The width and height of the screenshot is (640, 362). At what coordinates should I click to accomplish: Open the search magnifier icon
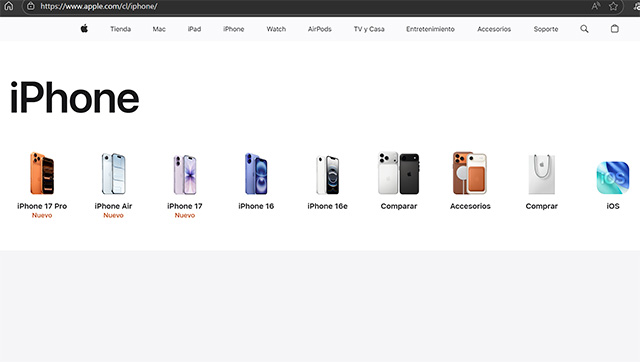pyautogui.click(x=584, y=29)
